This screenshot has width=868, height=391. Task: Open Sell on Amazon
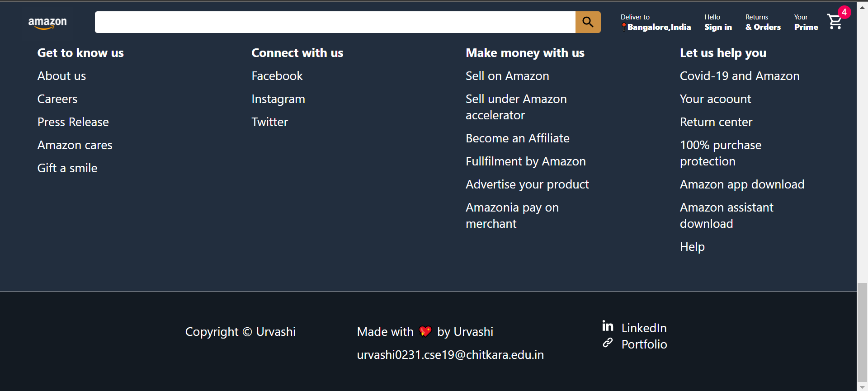(x=507, y=75)
